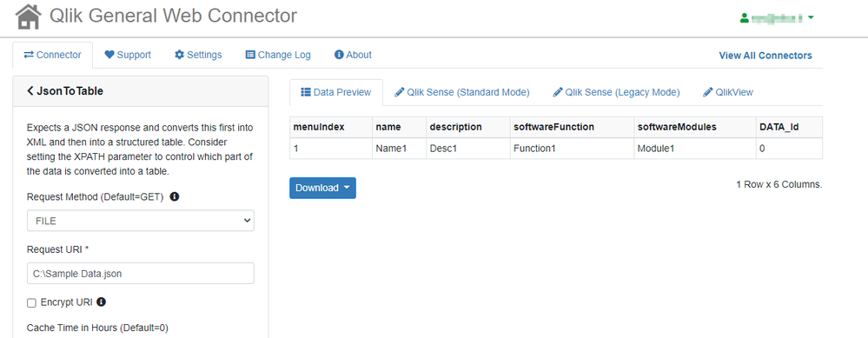Click the menuIndex column header
This screenshot has width=868, height=338.
coord(330,127)
